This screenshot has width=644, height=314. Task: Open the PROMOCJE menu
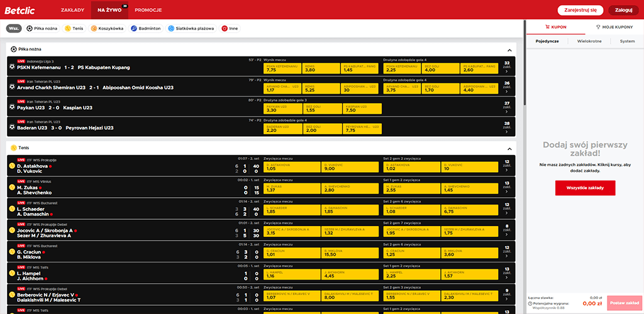[x=148, y=10]
